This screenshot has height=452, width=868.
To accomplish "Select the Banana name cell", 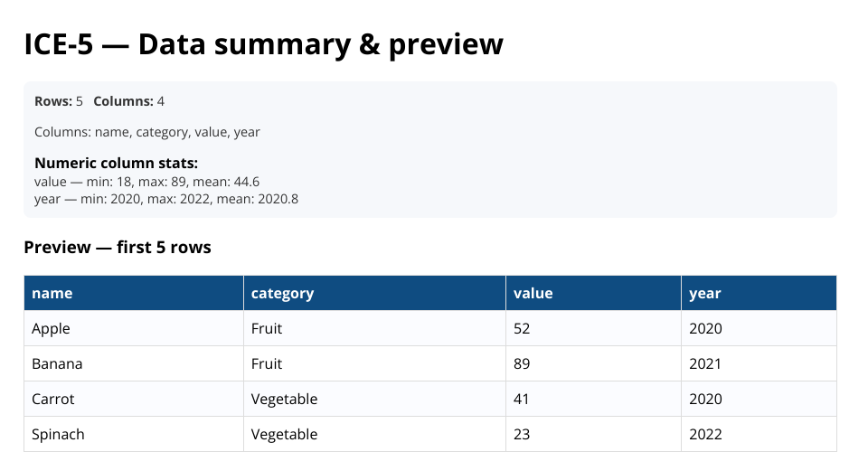I will click(x=57, y=363).
